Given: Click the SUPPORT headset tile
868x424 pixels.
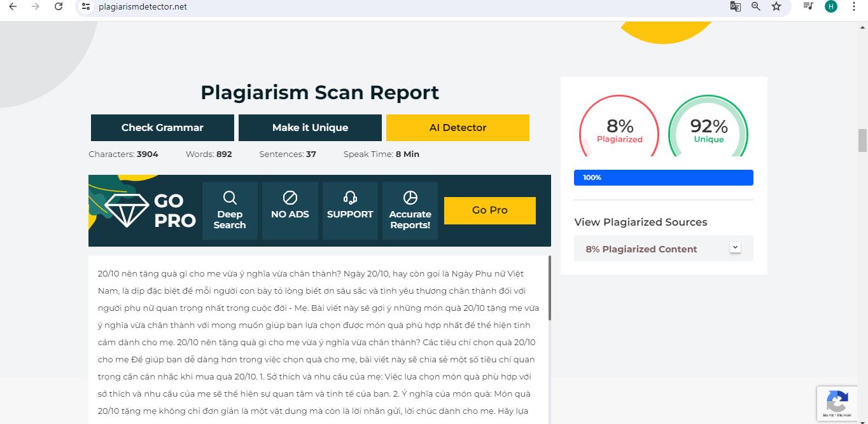Looking at the screenshot, I should click(x=349, y=210).
